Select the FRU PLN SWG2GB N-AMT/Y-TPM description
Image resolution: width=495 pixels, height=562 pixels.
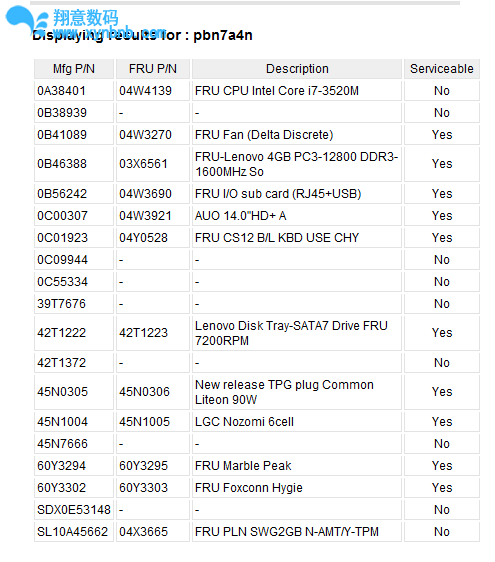point(287,532)
